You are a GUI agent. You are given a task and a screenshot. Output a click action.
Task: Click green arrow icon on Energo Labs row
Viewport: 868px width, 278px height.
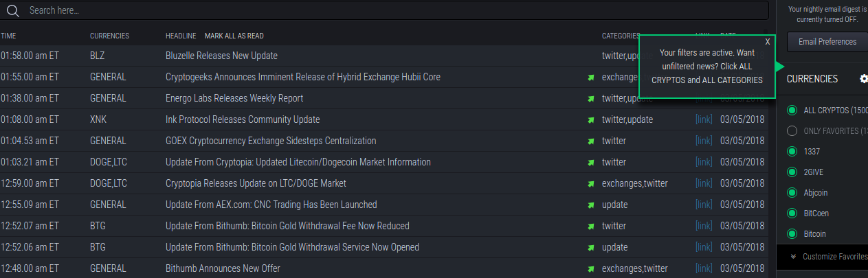point(590,99)
